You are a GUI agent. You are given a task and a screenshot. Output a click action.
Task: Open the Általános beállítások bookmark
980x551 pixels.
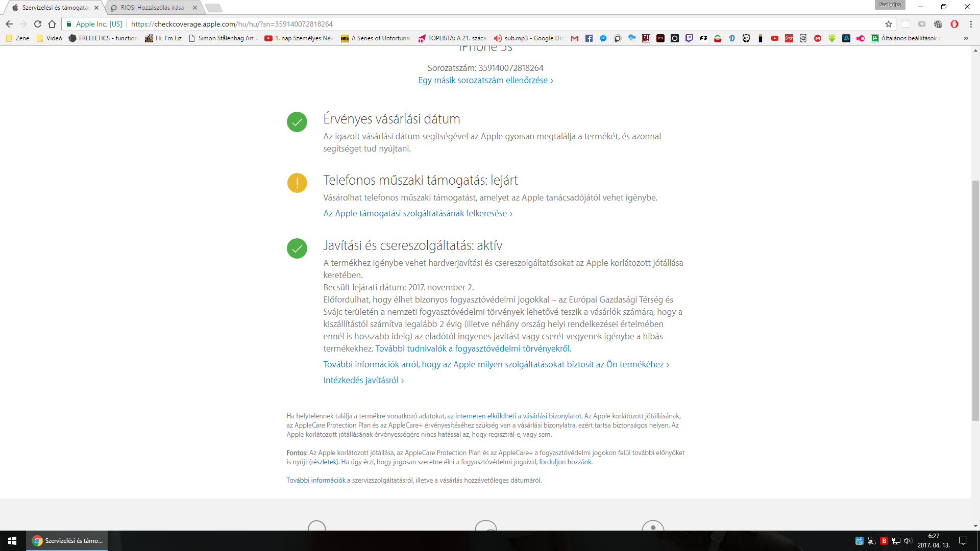905,38
